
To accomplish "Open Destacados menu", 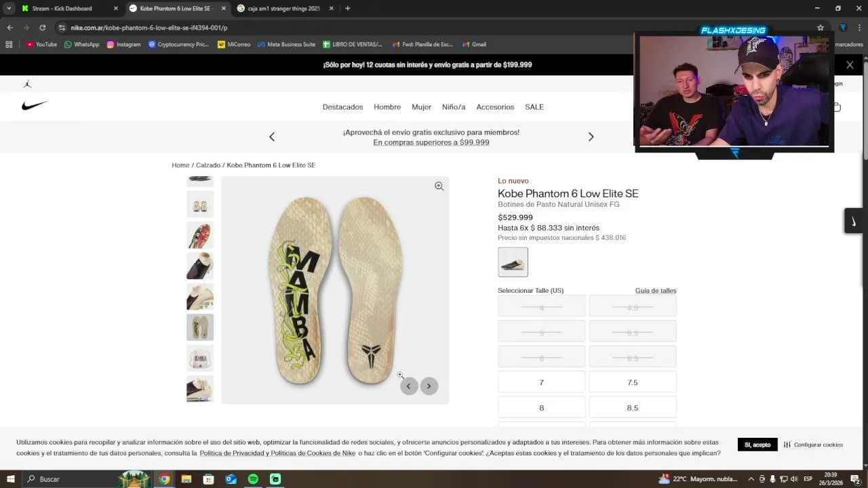I will click(x=342, y=107).
